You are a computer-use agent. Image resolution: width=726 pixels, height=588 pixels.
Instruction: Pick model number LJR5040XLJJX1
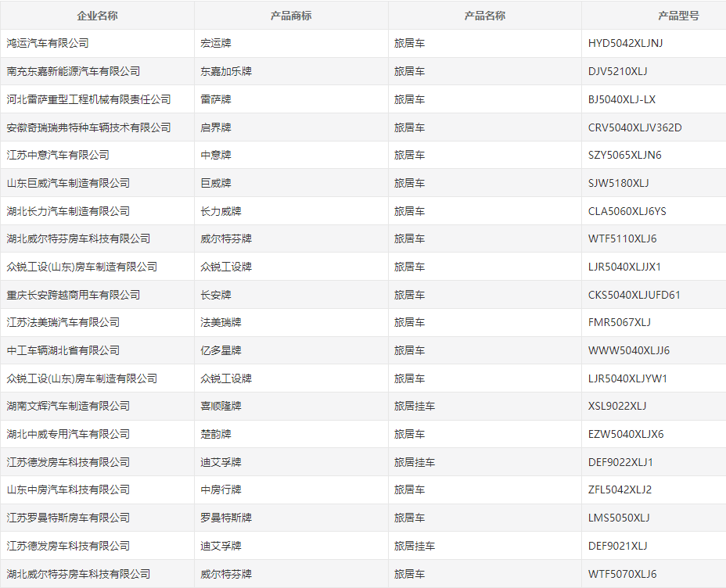[x=624, y=267]
